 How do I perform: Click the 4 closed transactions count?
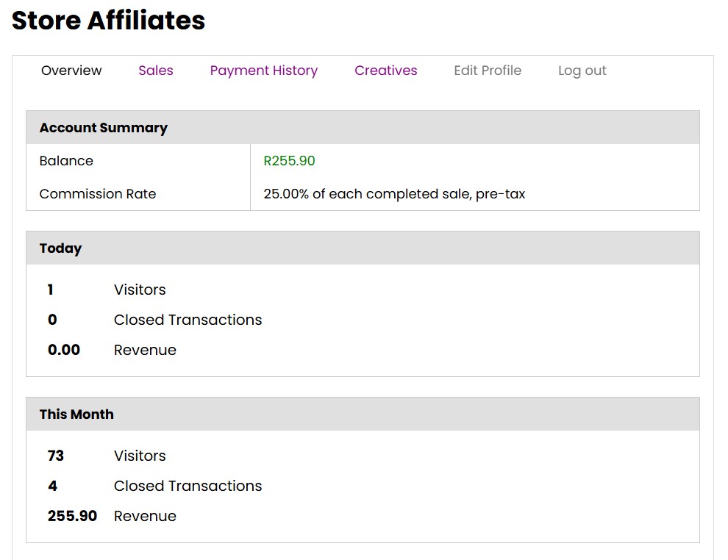coord(52,486)
